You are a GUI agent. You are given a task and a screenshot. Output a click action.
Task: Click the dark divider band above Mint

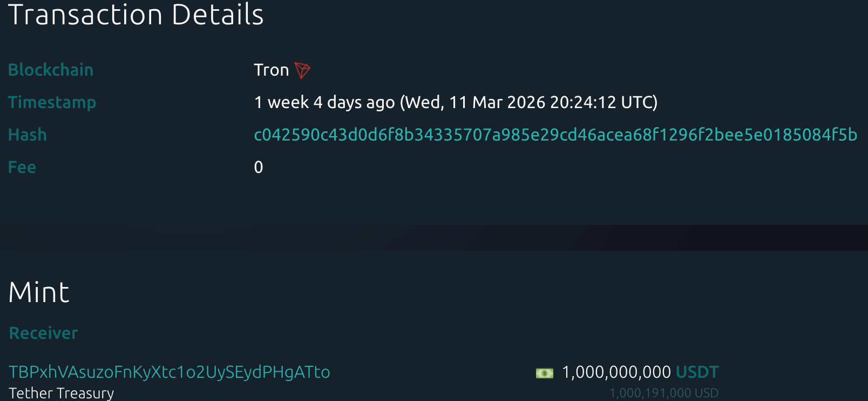pyautogui.click(x=434, y=238)
